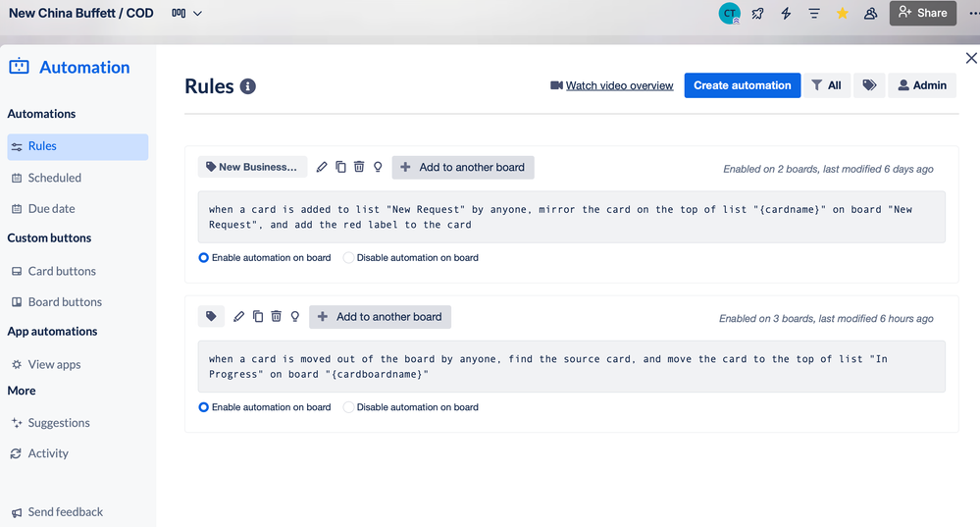
Task: Click the CT user avatar
Action: (729, 13)
